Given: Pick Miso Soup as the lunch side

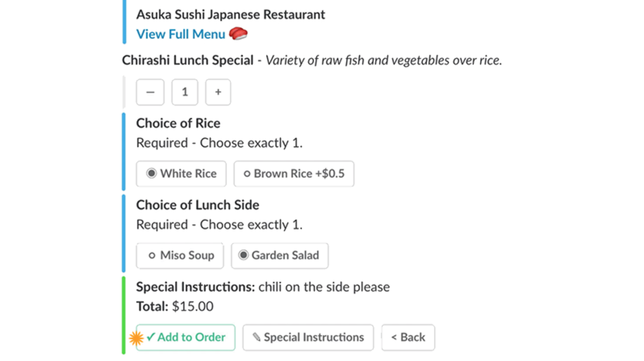Looking at the screenshot, I should tap(180, 256).
